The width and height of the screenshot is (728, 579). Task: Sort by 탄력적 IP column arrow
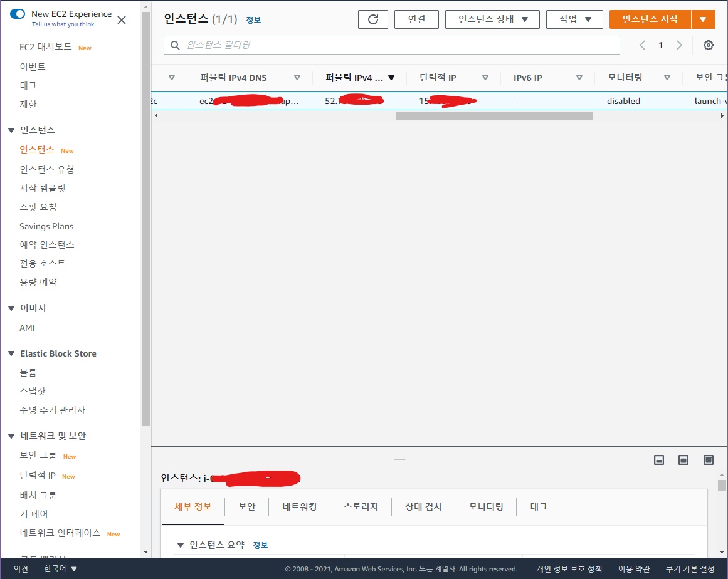pyautogui.click(x=485, y=78)
